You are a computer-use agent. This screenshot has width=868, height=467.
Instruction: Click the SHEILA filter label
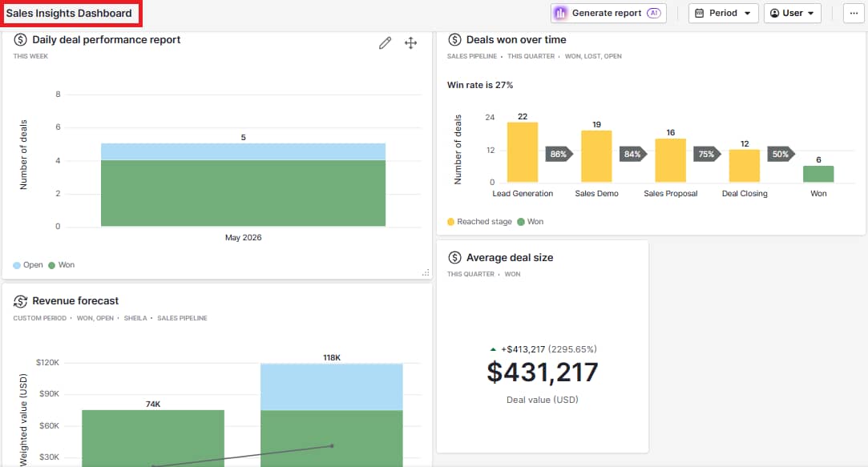point(135,318)
